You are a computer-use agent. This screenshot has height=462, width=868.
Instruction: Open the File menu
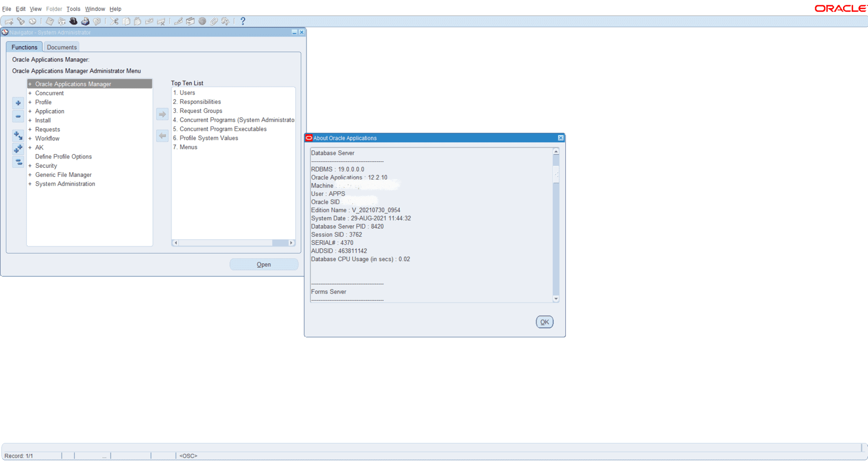click(7, 9)
